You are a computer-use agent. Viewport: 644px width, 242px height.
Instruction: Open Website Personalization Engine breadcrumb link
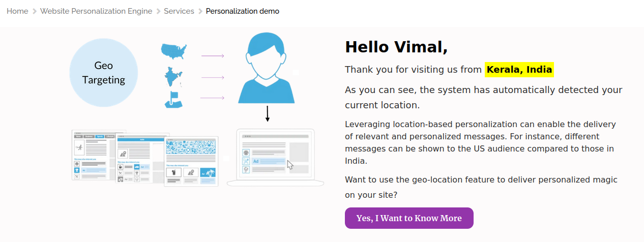click(96, 11)
